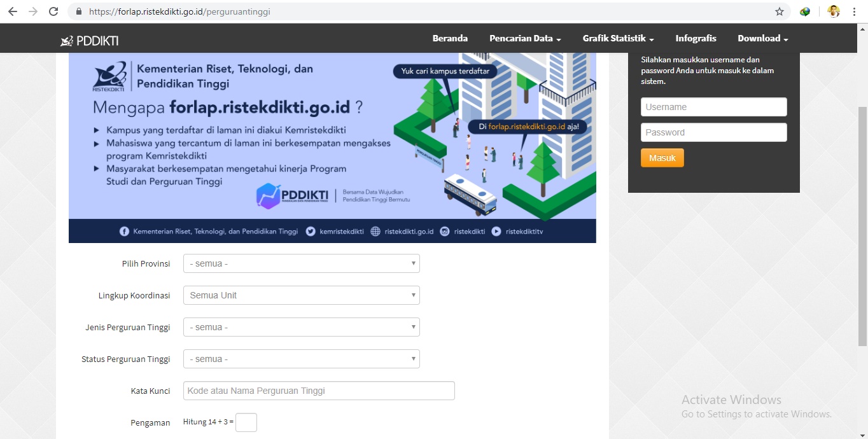Click 'Yuk cari kampus terdaftar' speech bubble
The height and width of the screenshot is (439, 868).
click(445, 71)
